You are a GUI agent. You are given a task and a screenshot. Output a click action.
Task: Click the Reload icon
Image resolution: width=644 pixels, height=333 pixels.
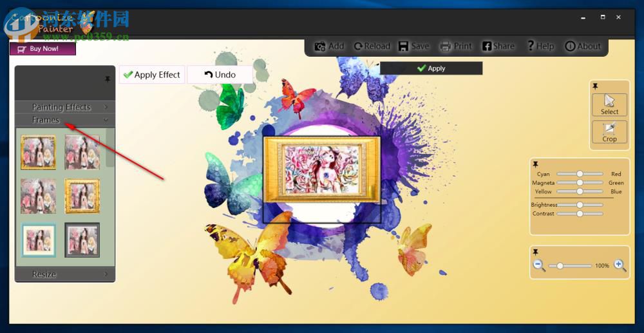click(x=358, y=46)
